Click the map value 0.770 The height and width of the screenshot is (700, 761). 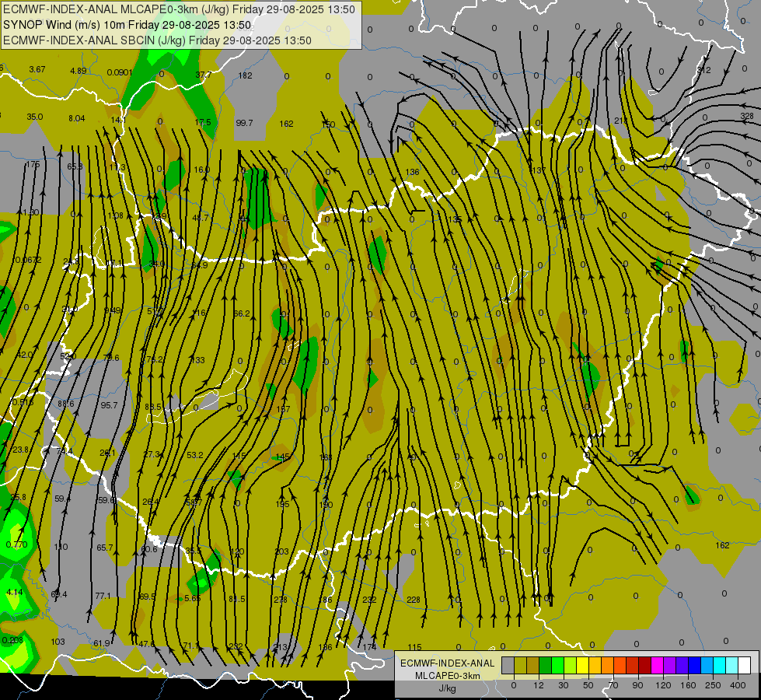[16, 544]
